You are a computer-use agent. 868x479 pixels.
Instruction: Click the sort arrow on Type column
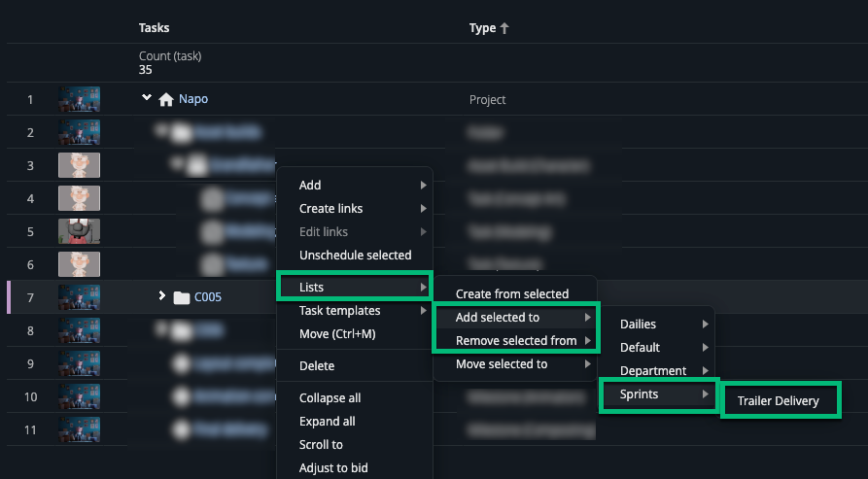click(x=504, y=29)
